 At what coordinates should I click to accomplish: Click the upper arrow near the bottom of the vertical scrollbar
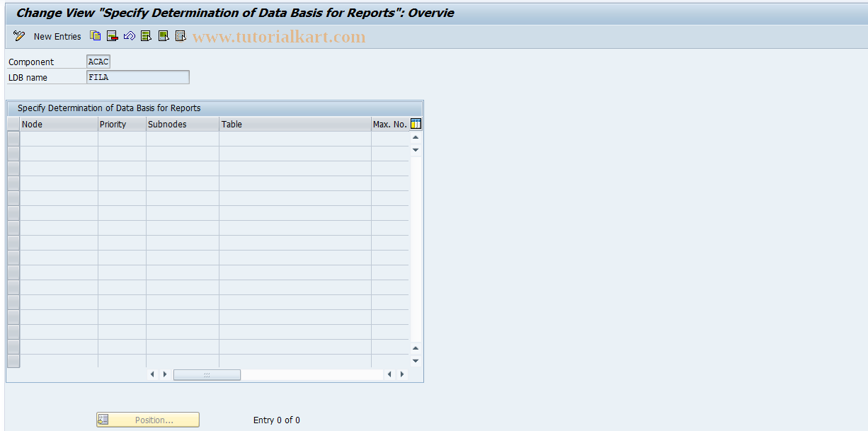416,348
